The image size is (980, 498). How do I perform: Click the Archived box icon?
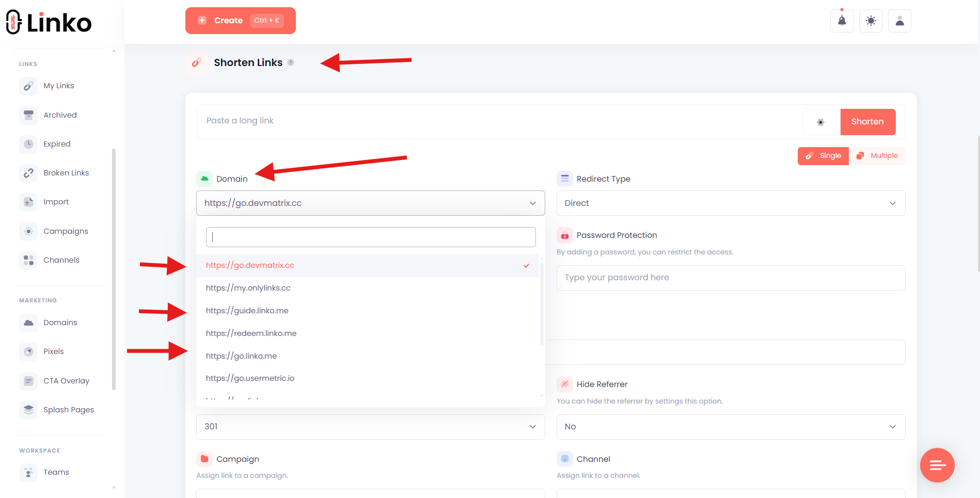coord(28,115)
